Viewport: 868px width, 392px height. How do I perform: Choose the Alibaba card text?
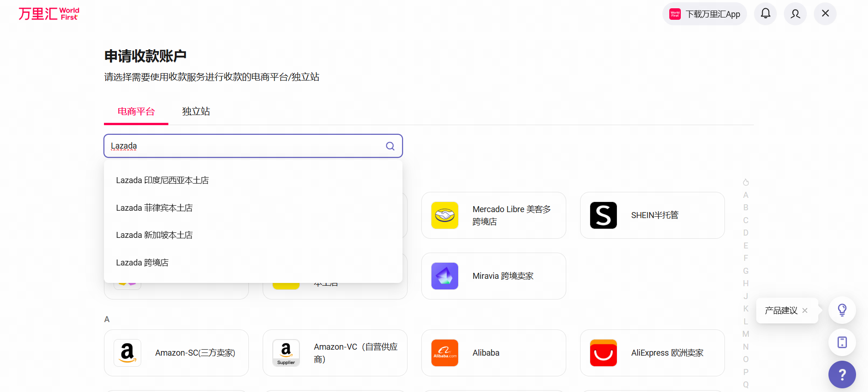coord(486,353)
